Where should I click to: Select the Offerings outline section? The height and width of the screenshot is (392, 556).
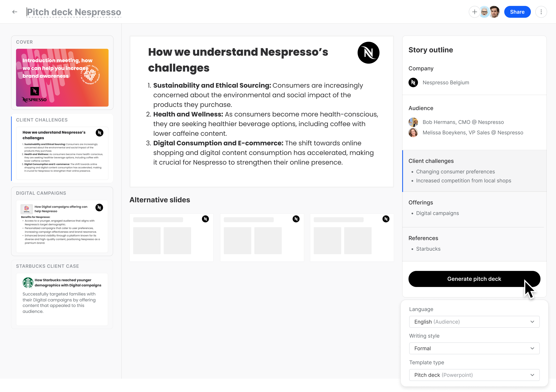(474, 209)
